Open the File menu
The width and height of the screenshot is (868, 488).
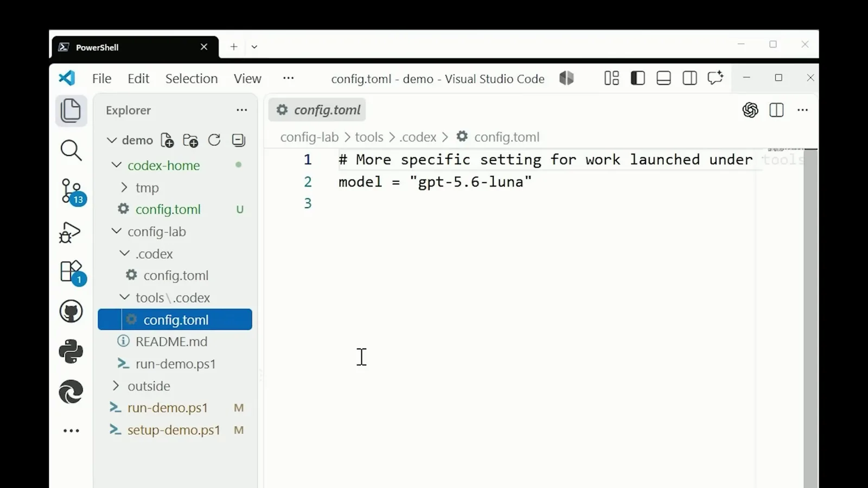tap(101, 79)
